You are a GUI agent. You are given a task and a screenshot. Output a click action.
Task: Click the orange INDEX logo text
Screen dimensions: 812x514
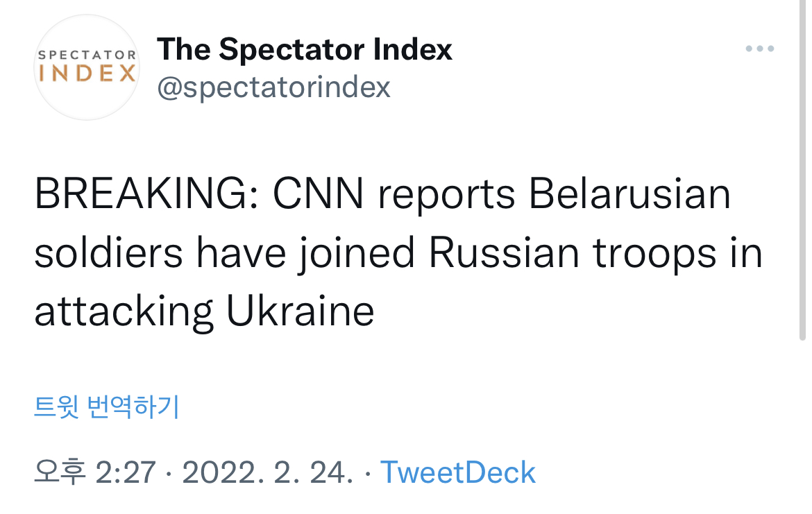tap(87, 74)
